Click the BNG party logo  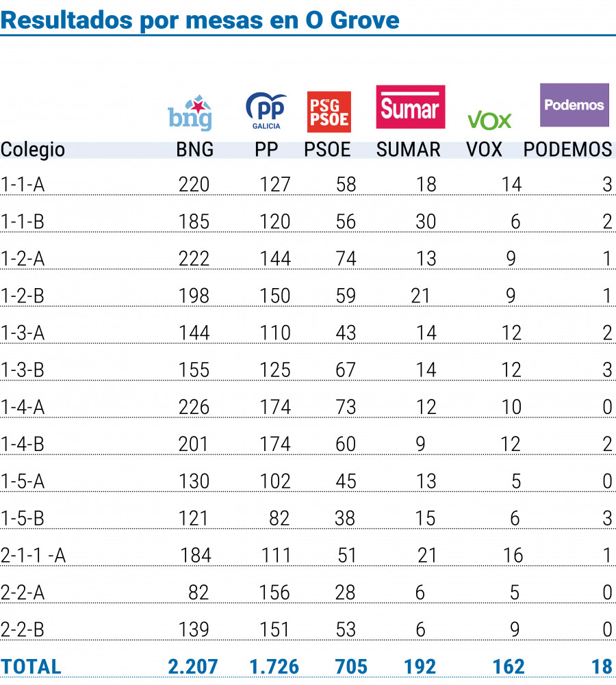pyautogui.click(x=190, y=113)
